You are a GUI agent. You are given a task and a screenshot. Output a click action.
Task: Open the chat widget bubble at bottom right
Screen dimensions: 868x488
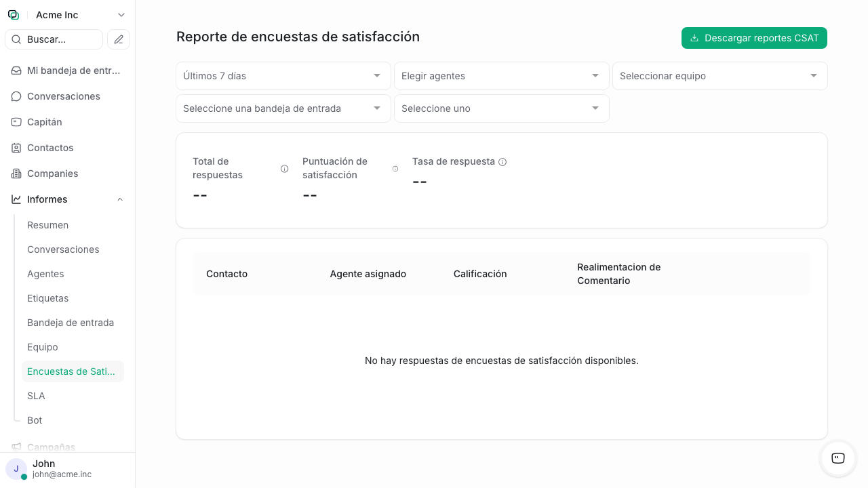coord(837,459)
